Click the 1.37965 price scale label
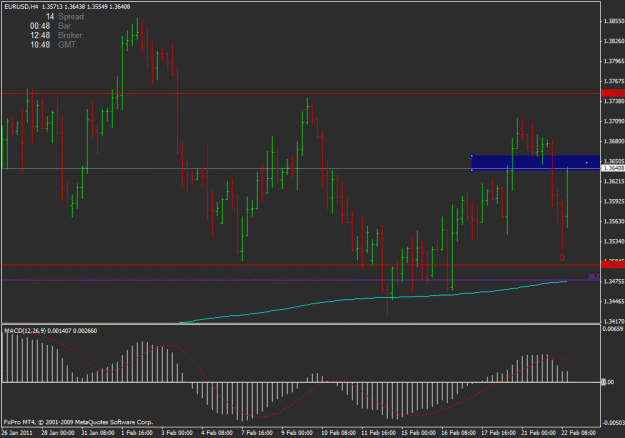This screenshot has height=438, width=625. pyautogui.click(x=614, y=61)
